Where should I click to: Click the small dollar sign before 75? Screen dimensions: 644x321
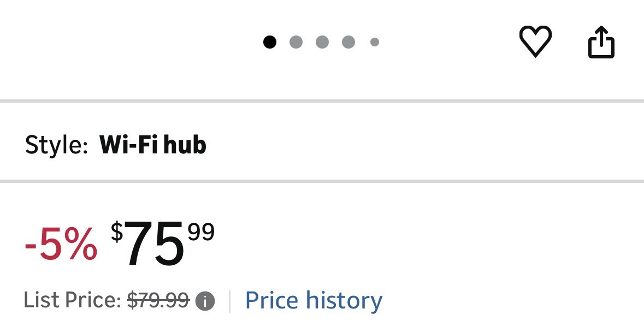(117, 232)
